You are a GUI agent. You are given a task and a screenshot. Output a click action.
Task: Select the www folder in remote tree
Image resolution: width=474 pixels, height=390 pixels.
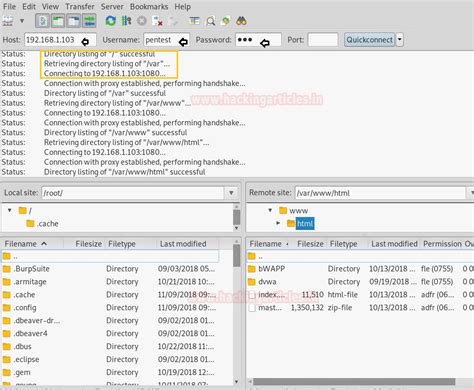point(293,211)
